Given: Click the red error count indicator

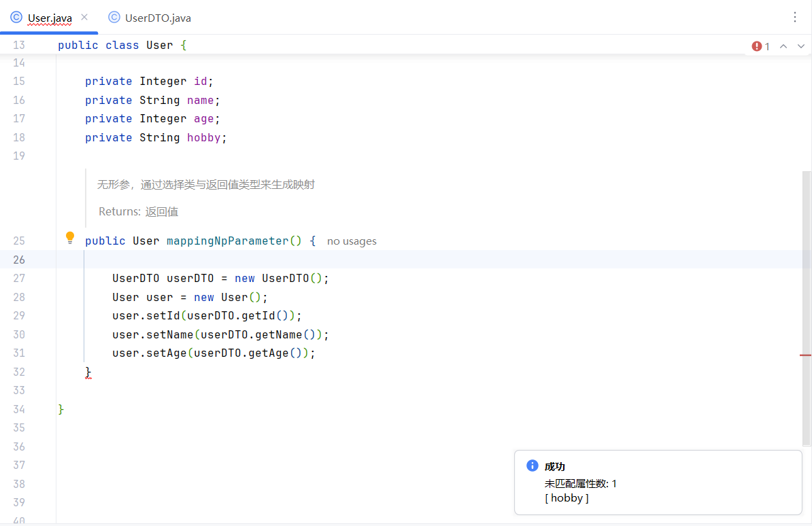Looking at the screenshot, I should click(x=756, y=46).
